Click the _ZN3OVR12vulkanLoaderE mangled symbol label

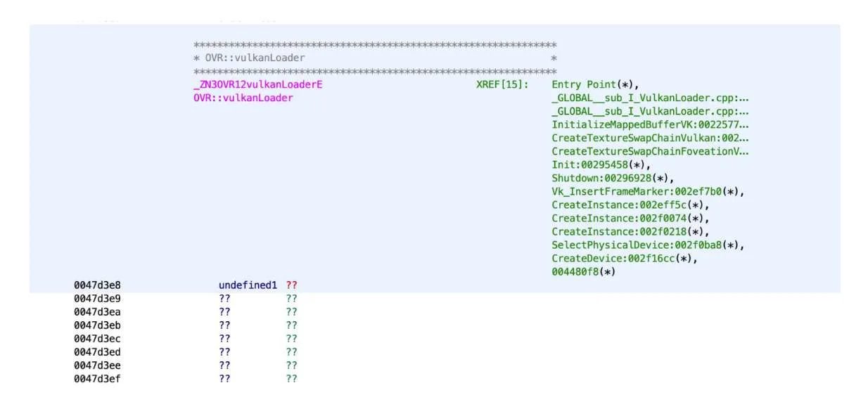(258, 84)
